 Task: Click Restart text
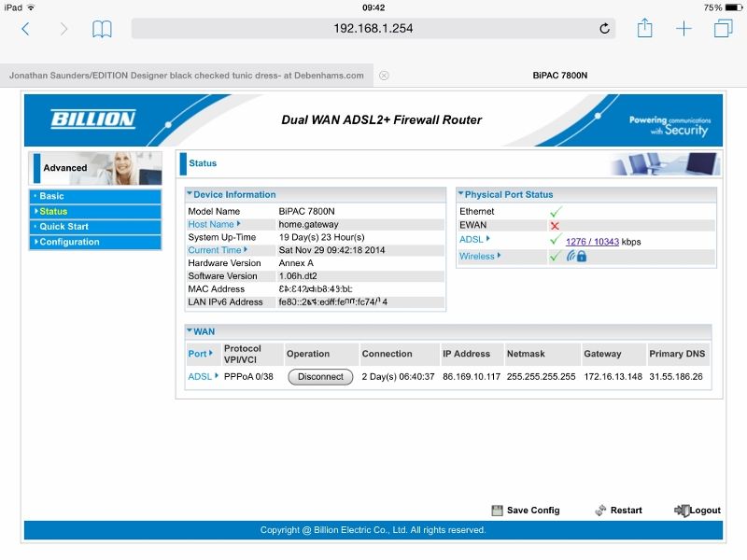click(626, 511)
